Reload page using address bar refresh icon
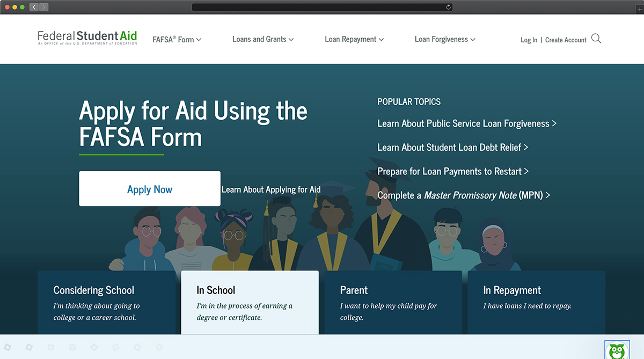The height and width of the screenshot is (359, 644). coord(448,7)
